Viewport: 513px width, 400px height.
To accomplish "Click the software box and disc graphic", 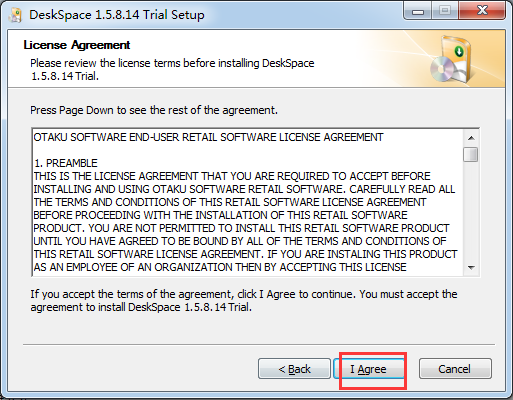I will tap(451, 59).
